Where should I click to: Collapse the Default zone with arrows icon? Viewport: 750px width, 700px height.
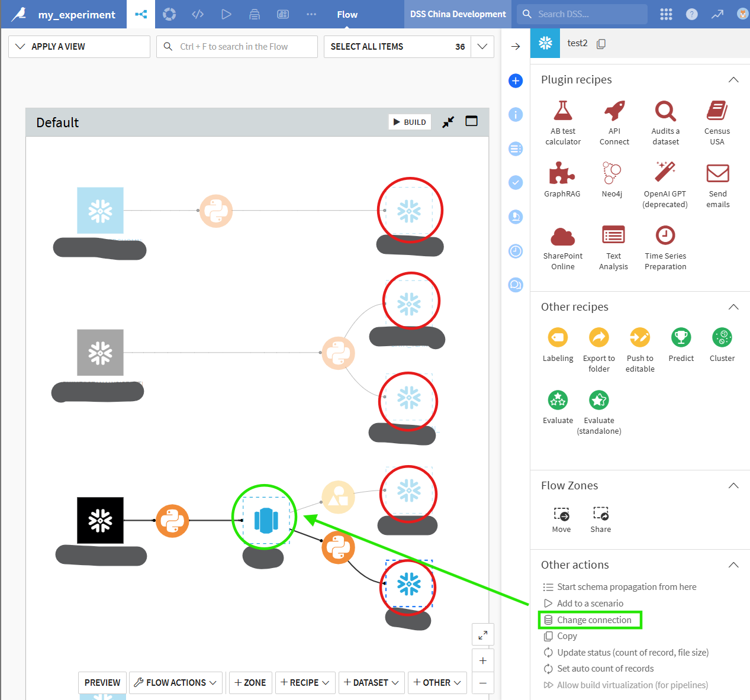449,122
